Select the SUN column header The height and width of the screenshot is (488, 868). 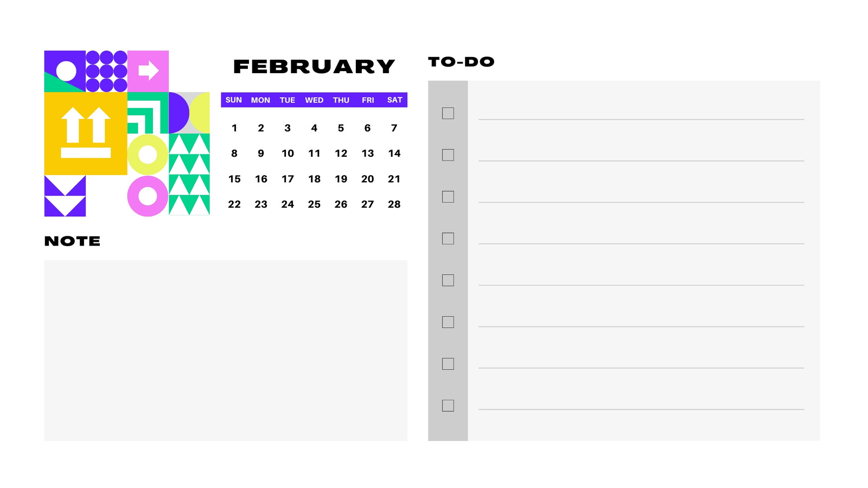pyautogui.click(x=234, y=100)
